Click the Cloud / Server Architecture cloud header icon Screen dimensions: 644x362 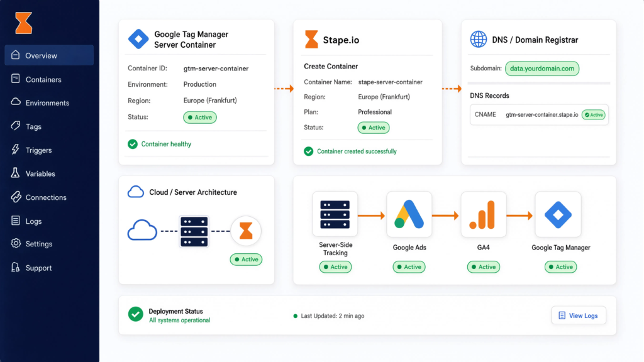[136, 192]
